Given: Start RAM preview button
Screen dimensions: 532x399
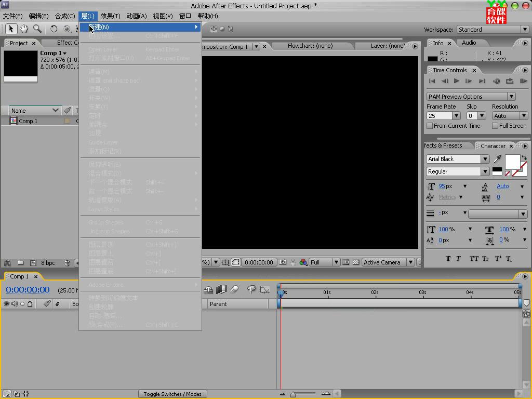Looking at the screenshot, I should click(524, 81).
